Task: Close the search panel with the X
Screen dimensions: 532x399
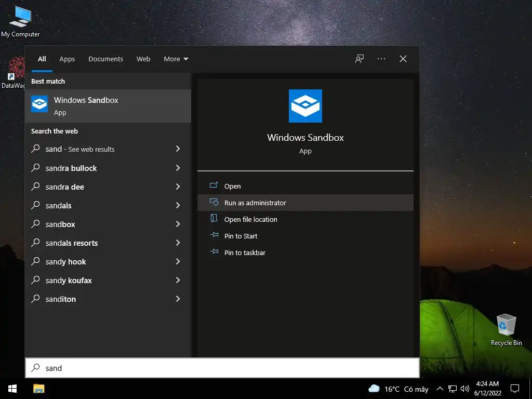Action: point(403,59)
